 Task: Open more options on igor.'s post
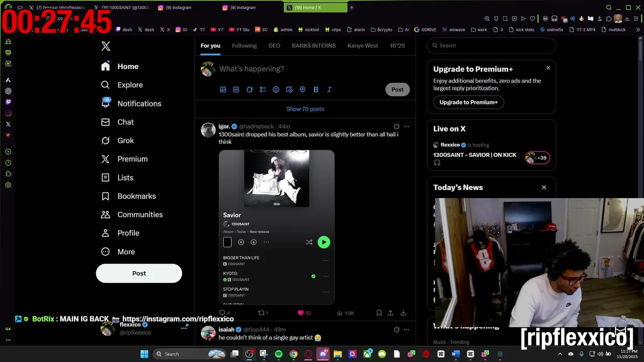(x=407, y=126)
